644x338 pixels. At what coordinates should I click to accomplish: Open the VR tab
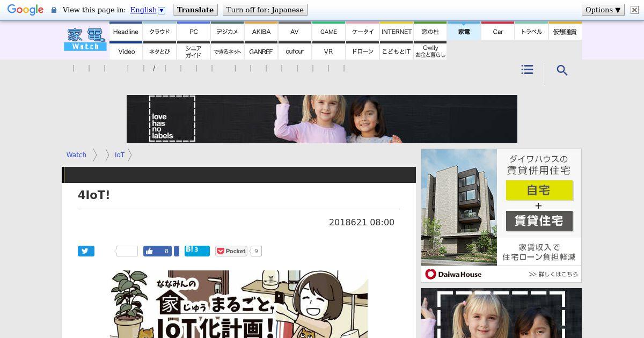tap(328, 51)
